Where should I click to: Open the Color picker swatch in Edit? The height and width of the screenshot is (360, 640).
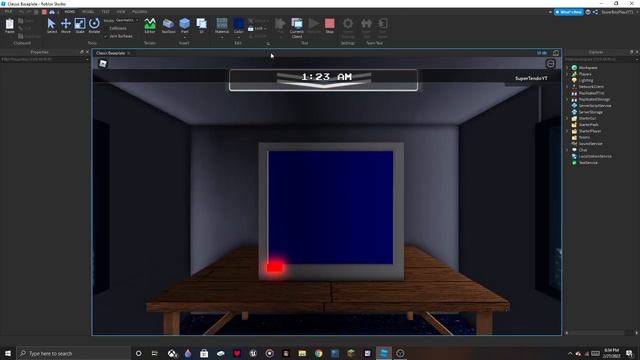239,24
